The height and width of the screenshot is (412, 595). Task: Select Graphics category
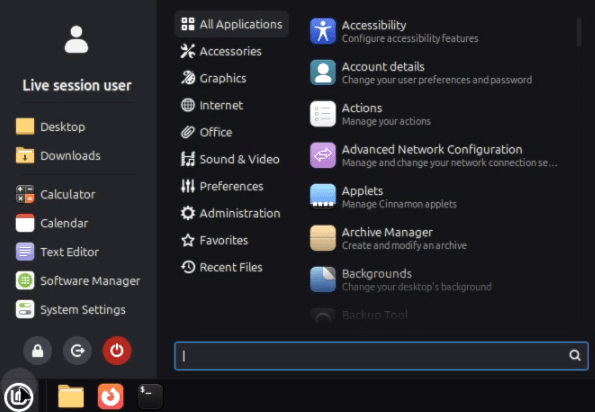tap(231, 78)
